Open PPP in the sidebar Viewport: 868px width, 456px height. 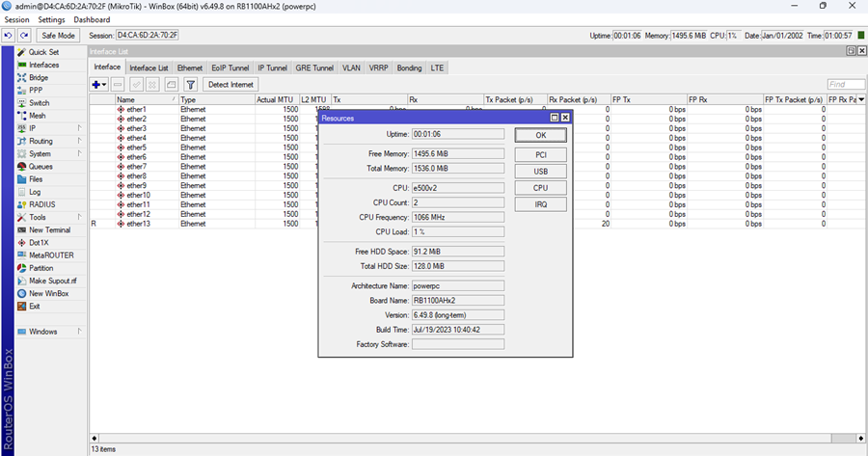pyautogui.click(x=36, y=91)
